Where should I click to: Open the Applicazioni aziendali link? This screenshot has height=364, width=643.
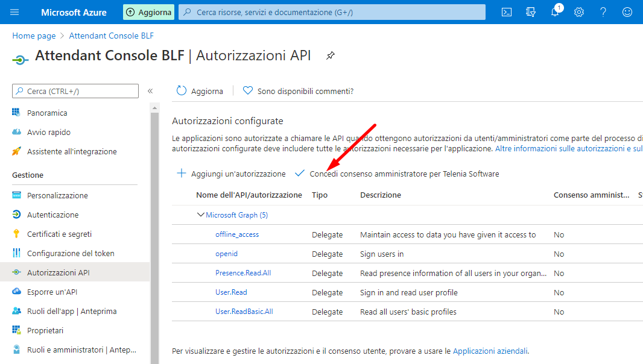(490, 351)
